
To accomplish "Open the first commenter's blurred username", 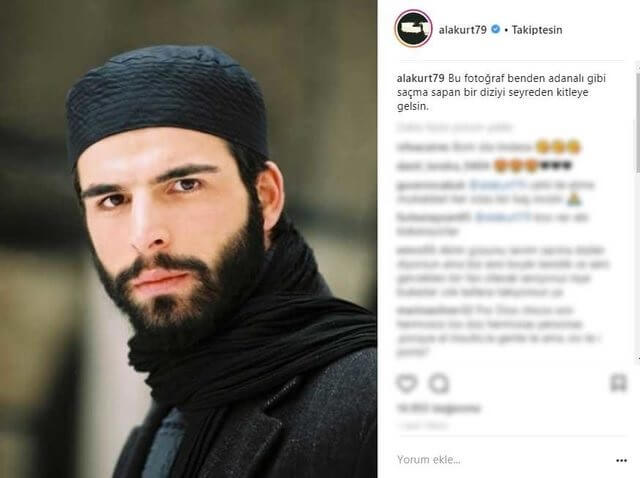I will coord(422,147).
